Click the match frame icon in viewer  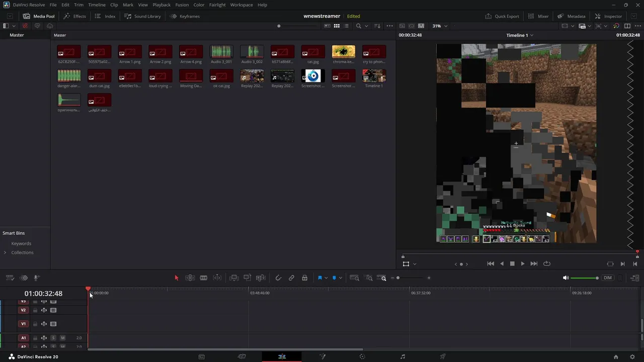(x=610, y=263)
